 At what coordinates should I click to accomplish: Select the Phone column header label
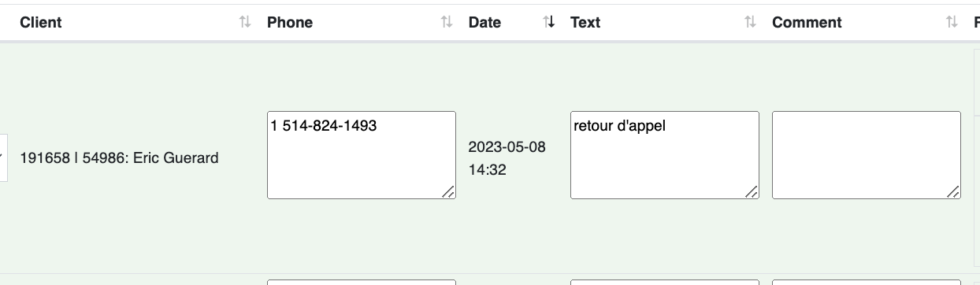[290, 23]
